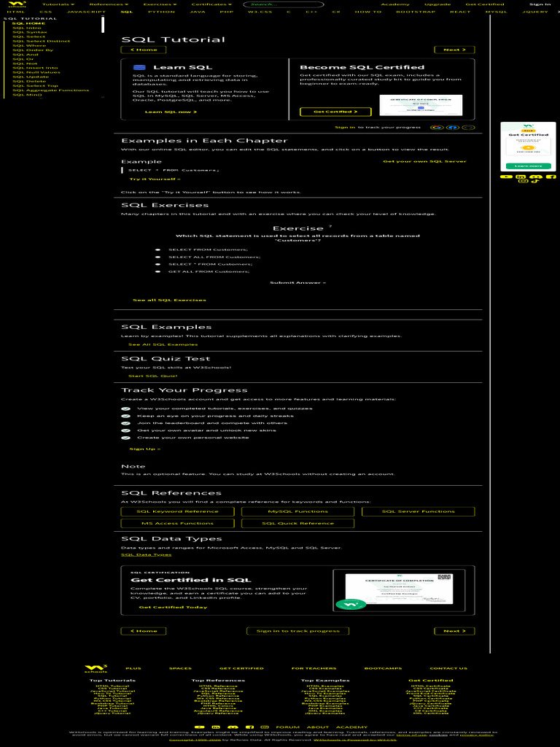Screen dimensions: 560x747
Task: Click the footer W3Schools logo
Action: pos(96,668)
